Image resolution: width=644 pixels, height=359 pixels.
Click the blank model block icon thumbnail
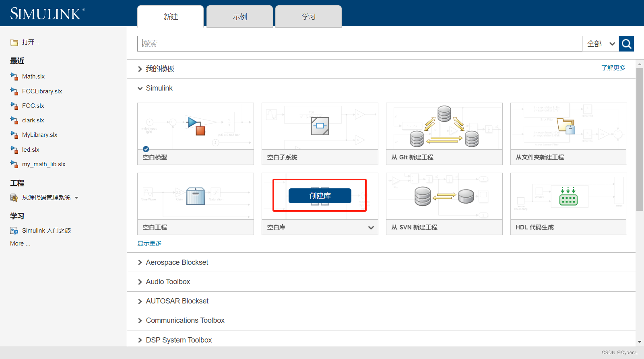196,126
